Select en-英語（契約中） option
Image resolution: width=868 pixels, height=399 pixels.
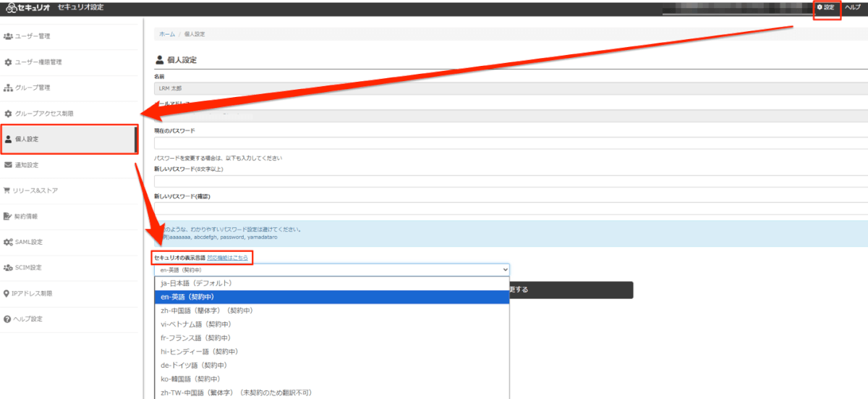point(332,297)
